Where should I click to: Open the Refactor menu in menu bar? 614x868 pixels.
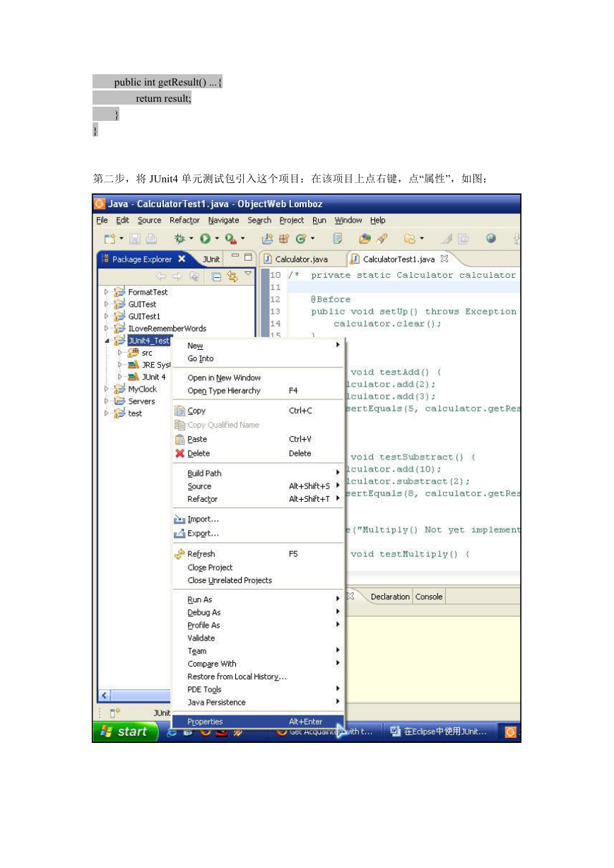coord(184,221)
